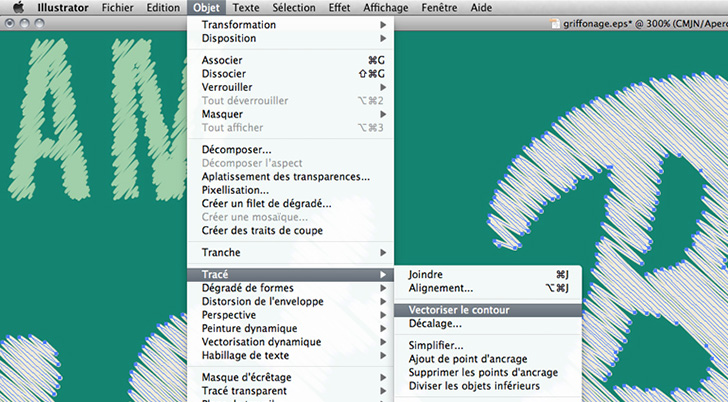This screenshot has height=402, width=728.
Task: Expand the Perspective submenu
Action: point(291,315)
